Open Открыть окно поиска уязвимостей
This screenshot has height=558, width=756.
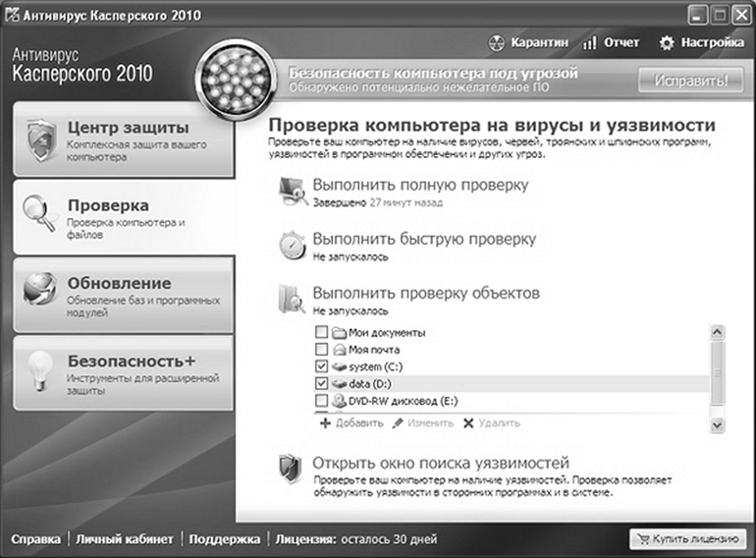441,463
